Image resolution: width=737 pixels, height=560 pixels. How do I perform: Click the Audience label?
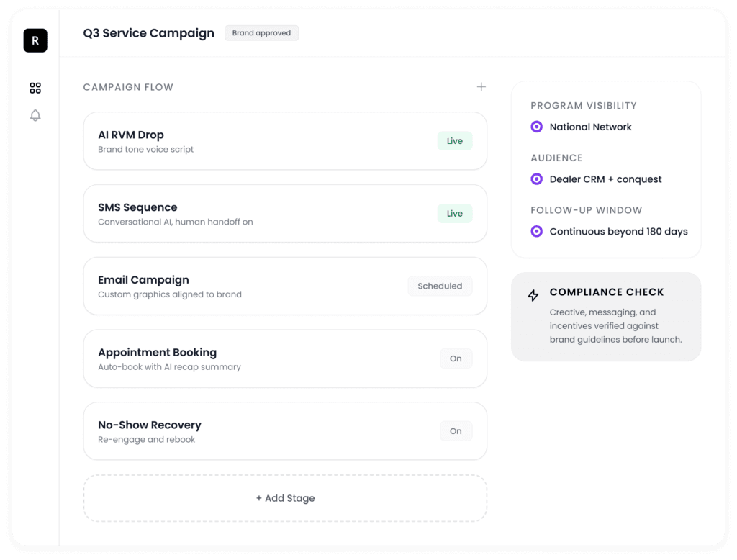point(556,158)
